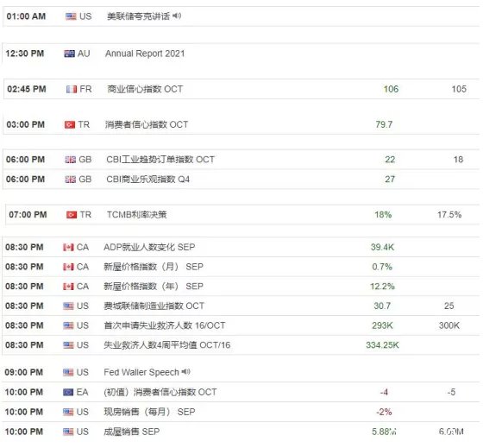Click the US flag in the 成屋销售 SEP row
This screenshot has height=448, width=483.
(x=68, y=432)
